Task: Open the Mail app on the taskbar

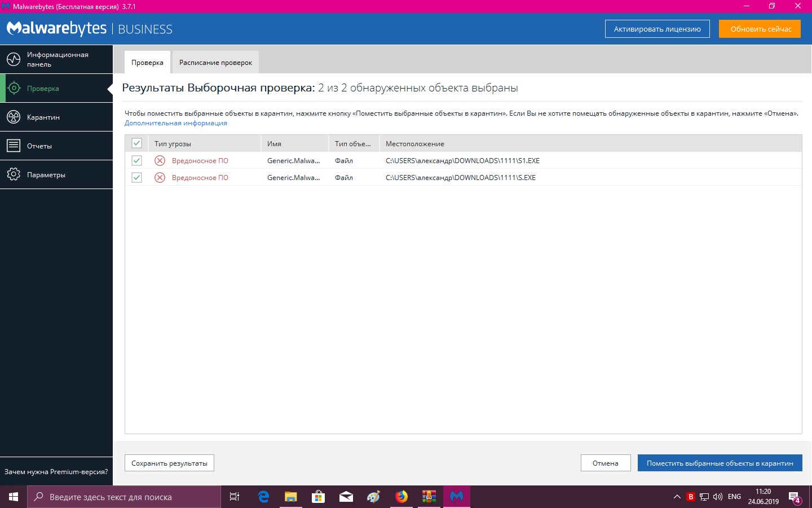Action: coord(346,497)
